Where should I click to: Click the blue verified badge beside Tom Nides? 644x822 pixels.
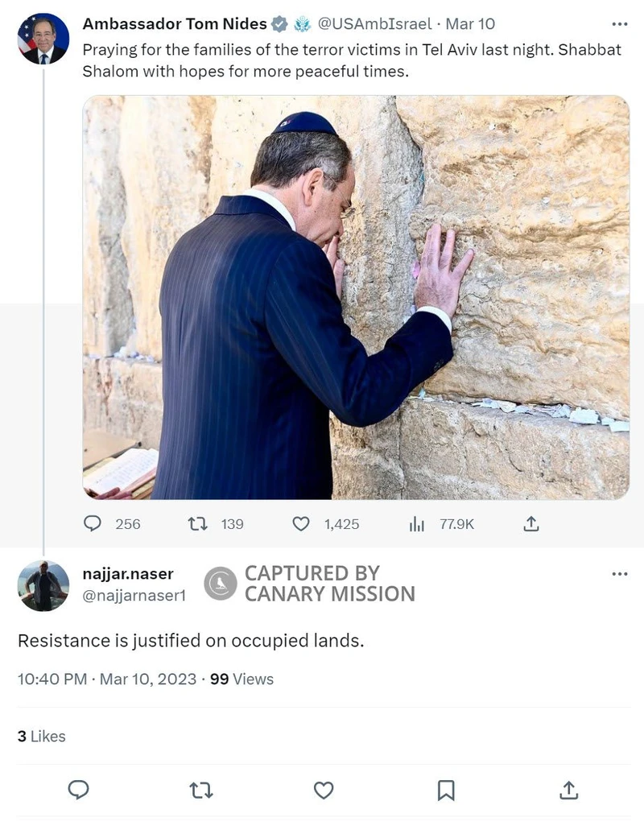[x=279, y=23]
